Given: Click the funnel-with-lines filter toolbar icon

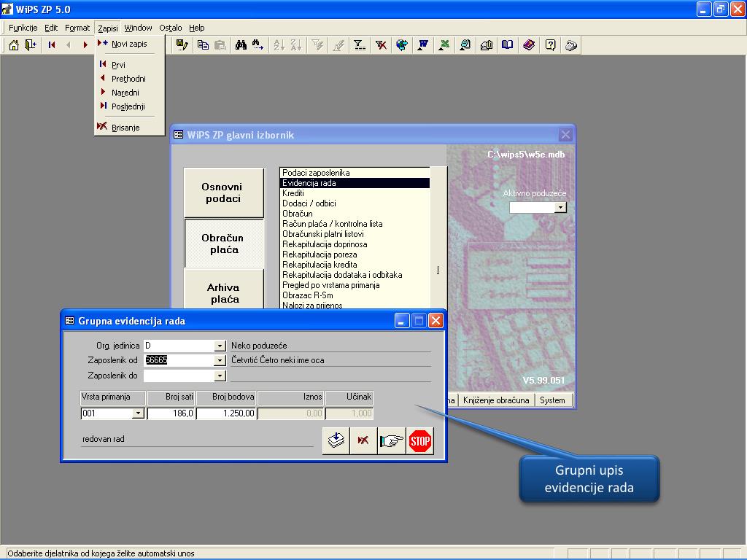Looking at the screenshot, I should click(359, 45).
